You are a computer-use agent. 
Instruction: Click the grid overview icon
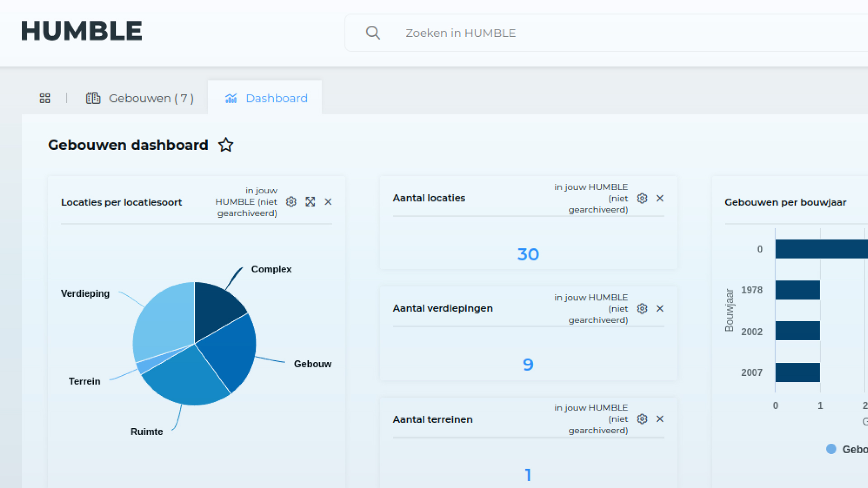pos(45,98)
